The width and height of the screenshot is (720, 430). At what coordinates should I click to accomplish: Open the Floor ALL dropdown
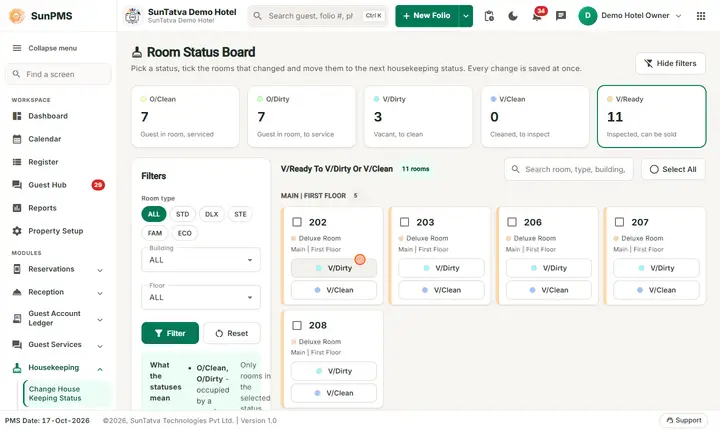click(x=201, y=298)
